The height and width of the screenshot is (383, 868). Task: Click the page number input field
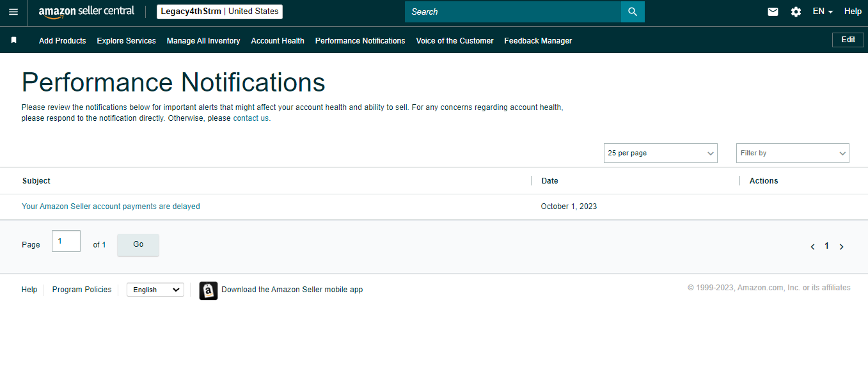click(x=66, y=241)
